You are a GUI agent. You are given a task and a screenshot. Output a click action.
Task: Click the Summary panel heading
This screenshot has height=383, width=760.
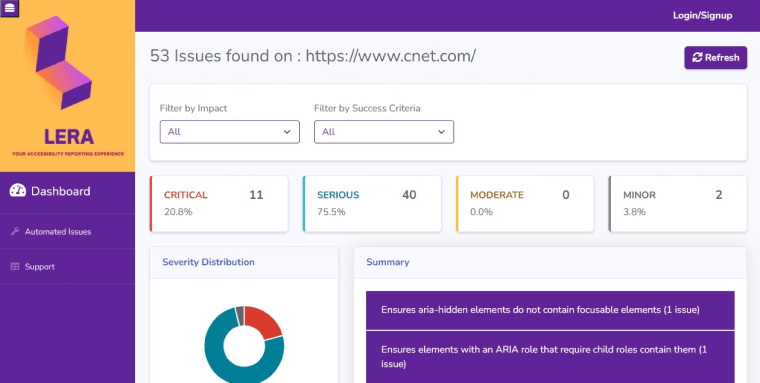pyautogui.click(x=388, y=262)
